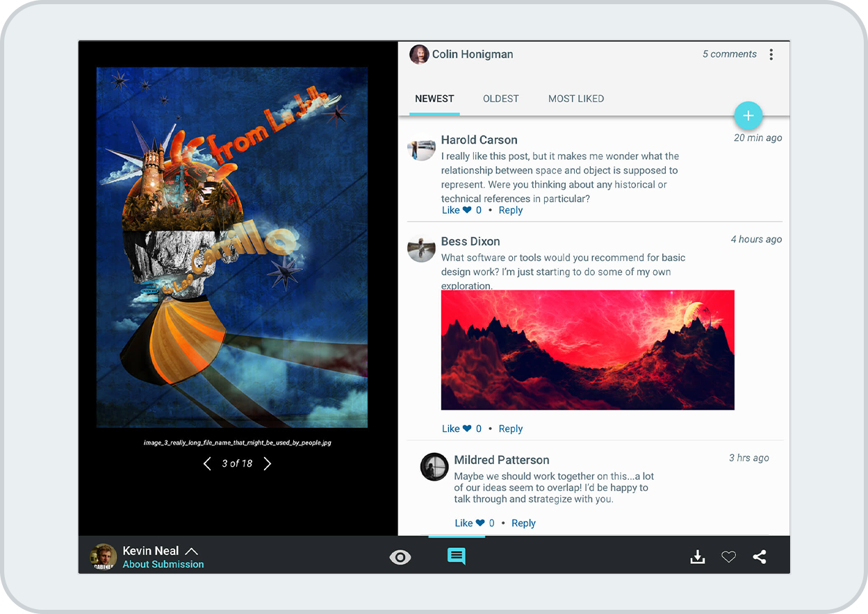Reply to Bess Dixon's comment
Screen dimensions: 868x614
click(510, 429)
